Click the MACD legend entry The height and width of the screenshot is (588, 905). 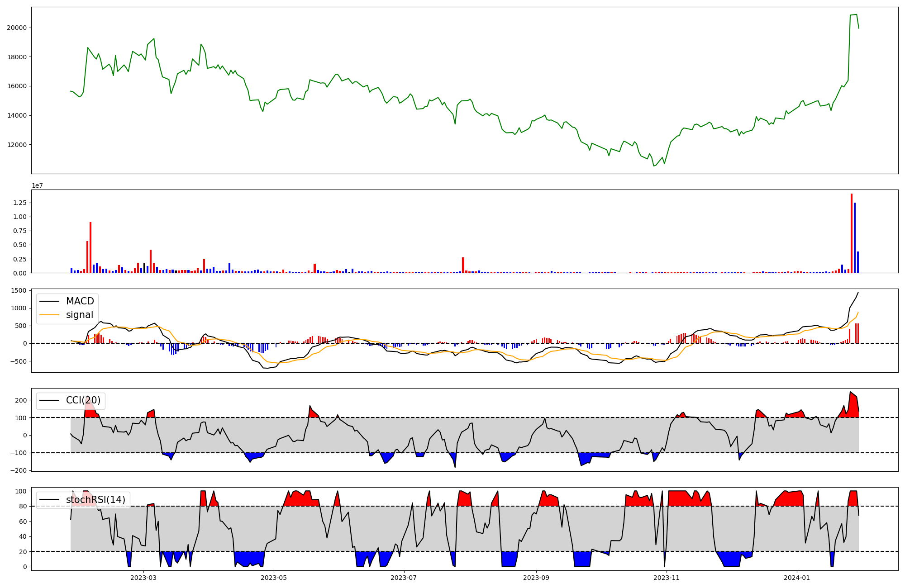click(80, 301)
